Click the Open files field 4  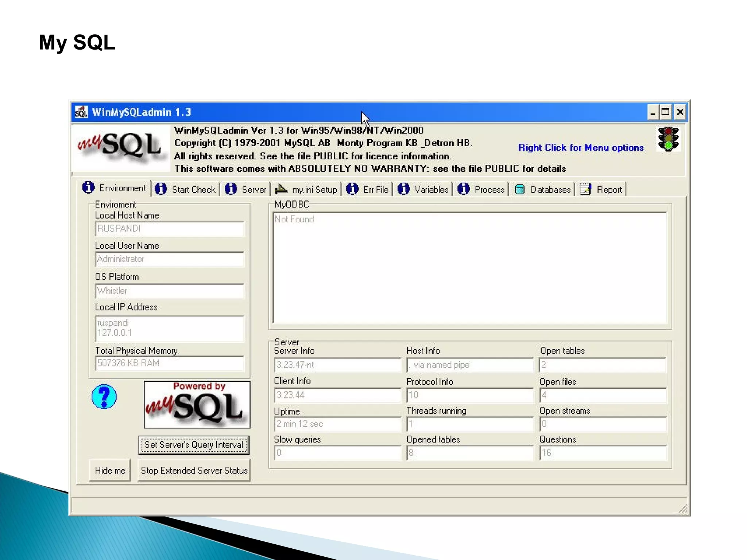point(603,395)
